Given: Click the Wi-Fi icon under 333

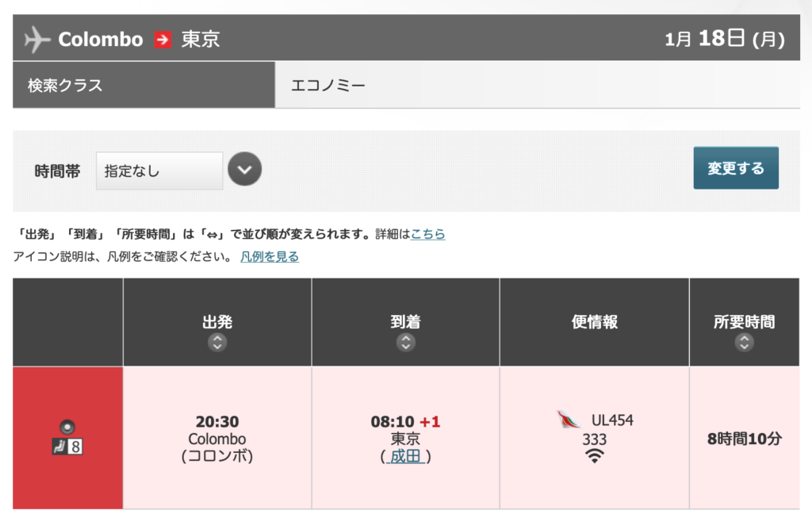Looking at the screenshot, I should (594, 456).
